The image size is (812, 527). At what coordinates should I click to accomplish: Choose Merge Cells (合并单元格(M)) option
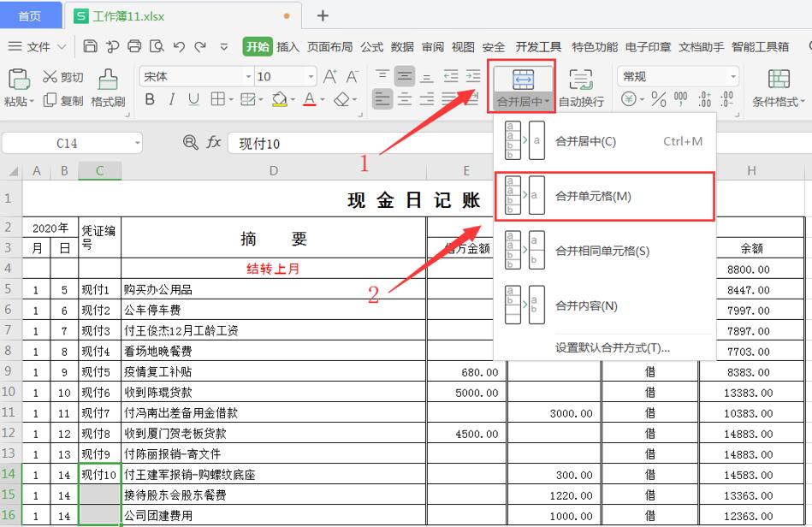pos(604,196)
